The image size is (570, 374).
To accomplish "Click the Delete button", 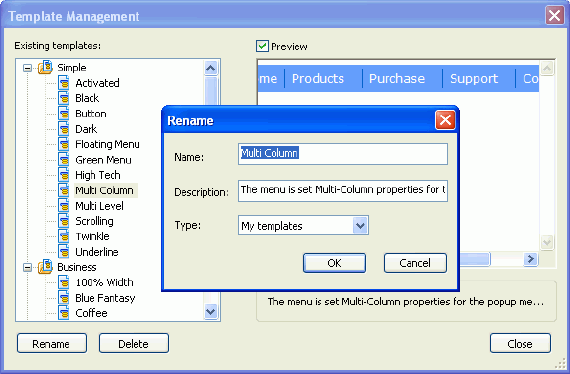I will point(134,343).
